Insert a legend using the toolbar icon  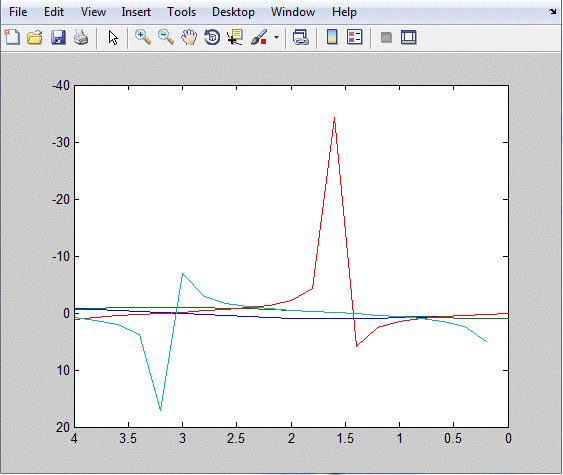[355, 37]
